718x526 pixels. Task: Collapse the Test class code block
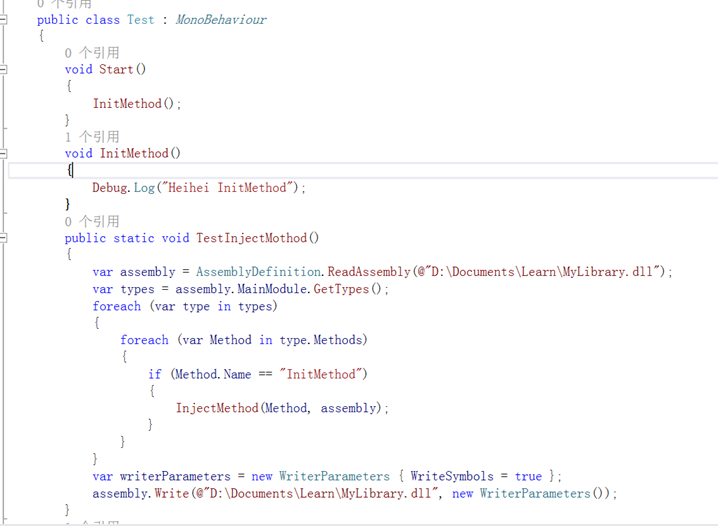pos(3,19)
